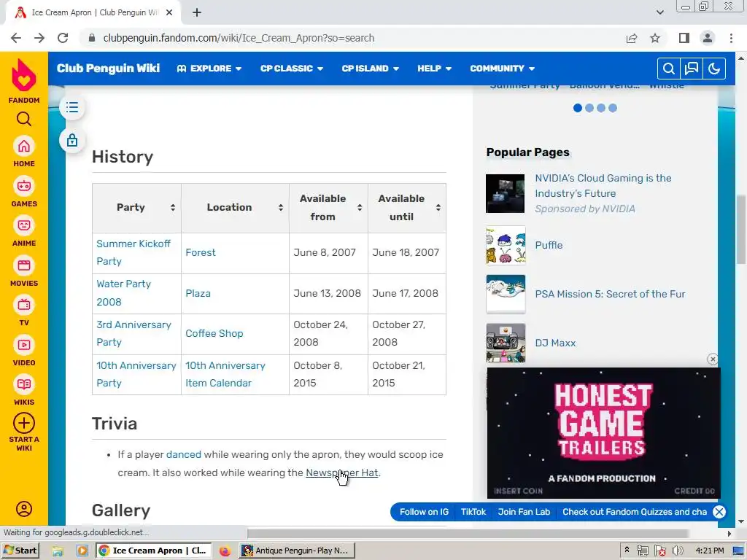Screen dimensions: 747x560
Task: Open Plaza location link
Action: pos(198,293)
